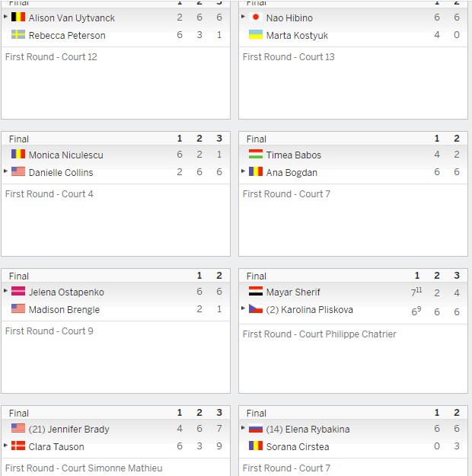Click Sorana Cirstea's name
Image resolution: width=472 pixels, height=476 pixels.
tap(298, 446)
